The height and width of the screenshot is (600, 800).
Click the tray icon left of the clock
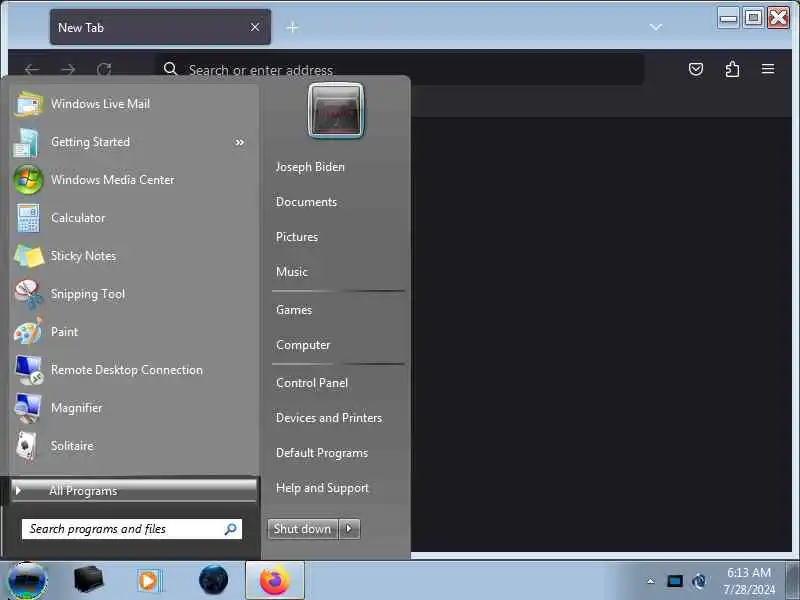699,581
